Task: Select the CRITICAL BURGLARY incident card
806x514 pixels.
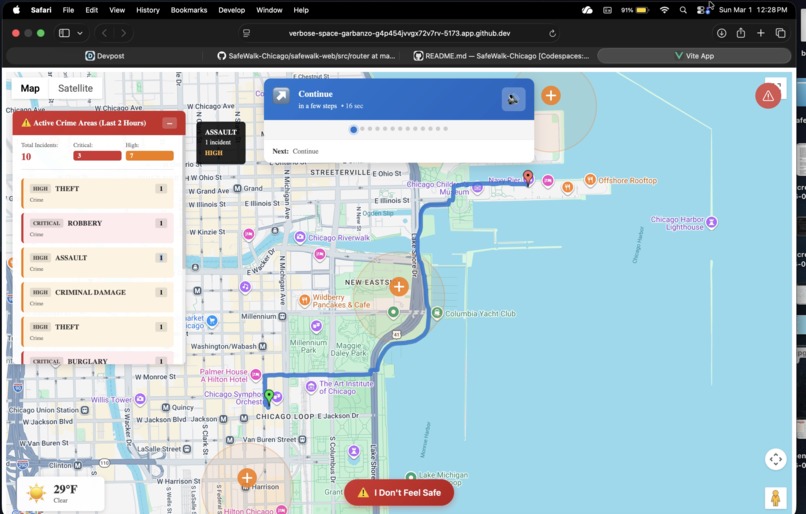Action: [x=98, y=358]
